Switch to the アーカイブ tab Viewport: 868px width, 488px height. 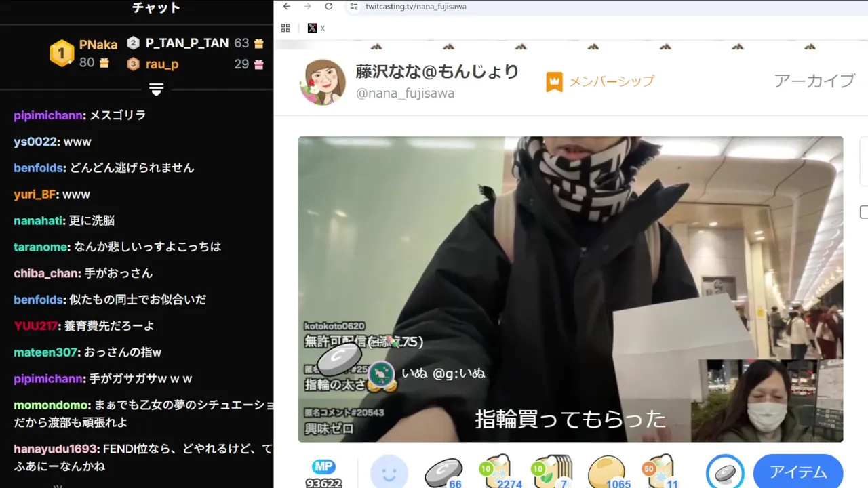814,81
